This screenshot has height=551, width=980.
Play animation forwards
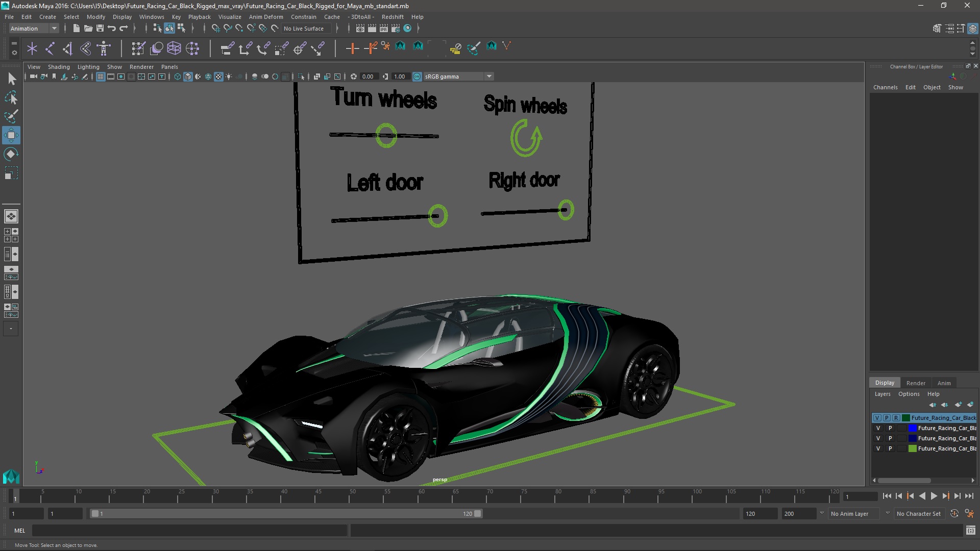point(934,496)
